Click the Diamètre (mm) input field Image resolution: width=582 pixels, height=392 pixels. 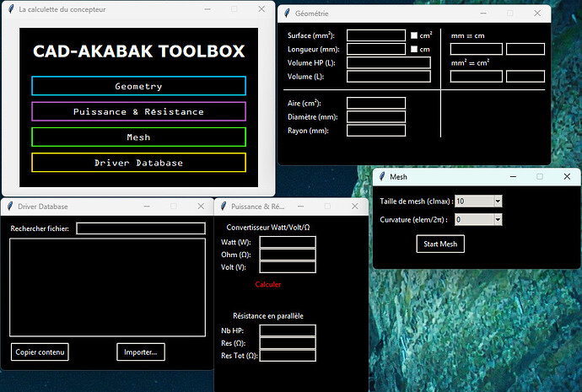[376, 116]
